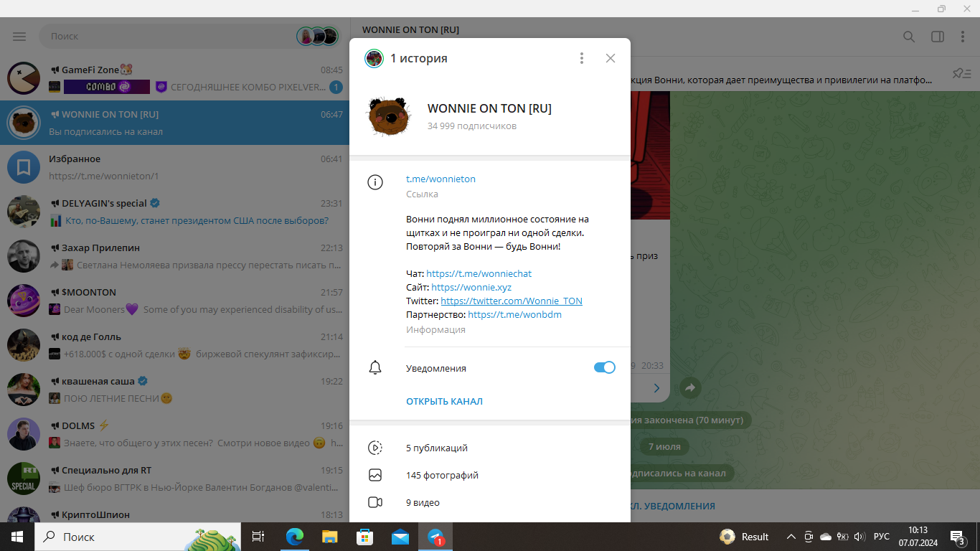Open the КриптоШпион channel
The height and width of the screenshot is (551, 980).
tap(175, 512)
